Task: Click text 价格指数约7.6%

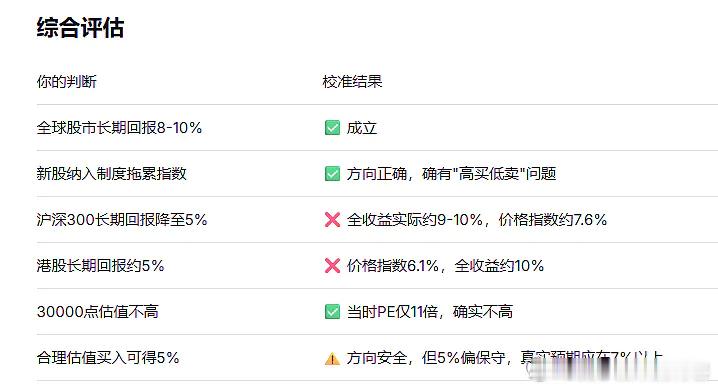Action: (553, 220)
